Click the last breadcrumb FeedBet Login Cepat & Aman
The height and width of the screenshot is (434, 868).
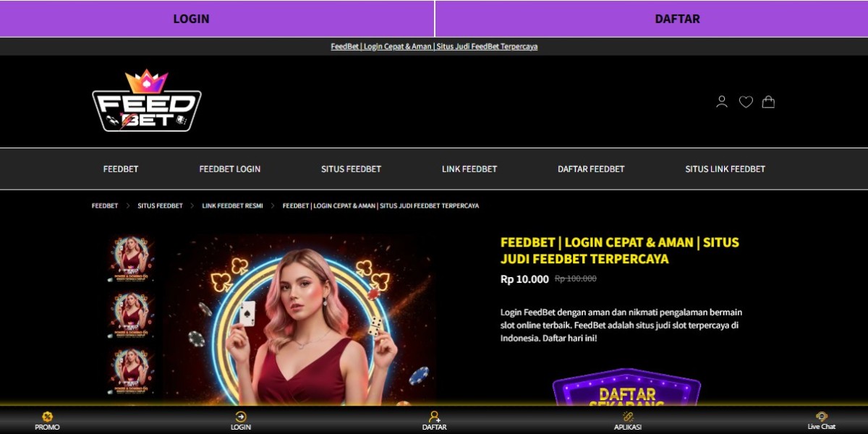coord(380,206)
